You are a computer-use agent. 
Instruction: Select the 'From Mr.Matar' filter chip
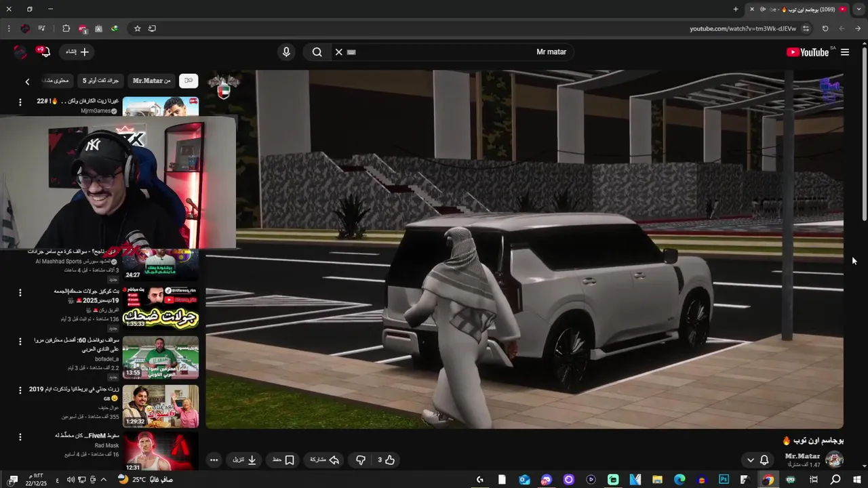click(x=152, y=81)
